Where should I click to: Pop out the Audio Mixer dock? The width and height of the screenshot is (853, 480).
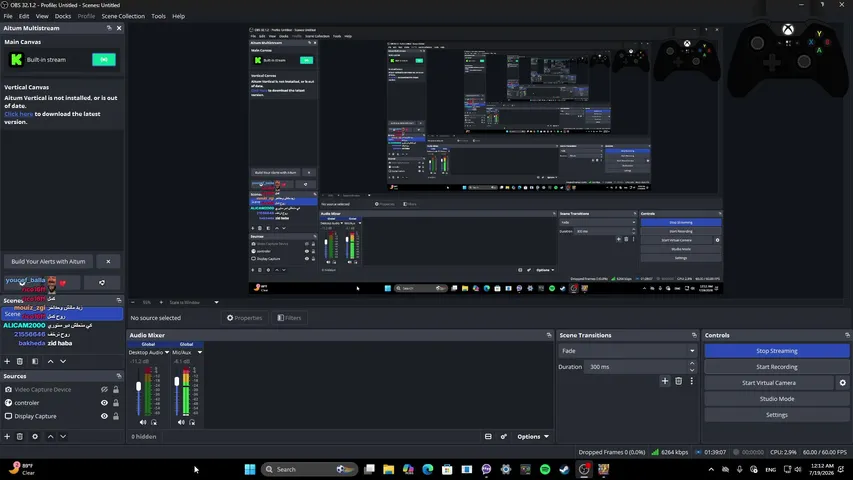(549, 335)
